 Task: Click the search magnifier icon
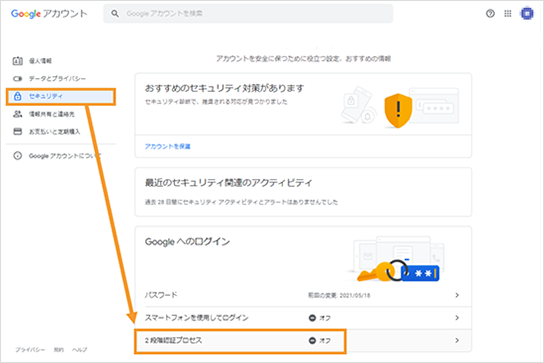point(115,14)
